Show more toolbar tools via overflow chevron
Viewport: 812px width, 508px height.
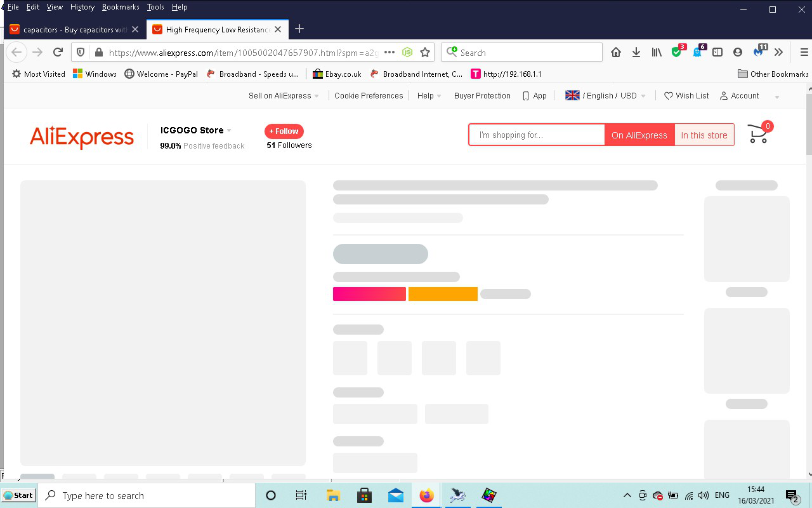point(778,53)
